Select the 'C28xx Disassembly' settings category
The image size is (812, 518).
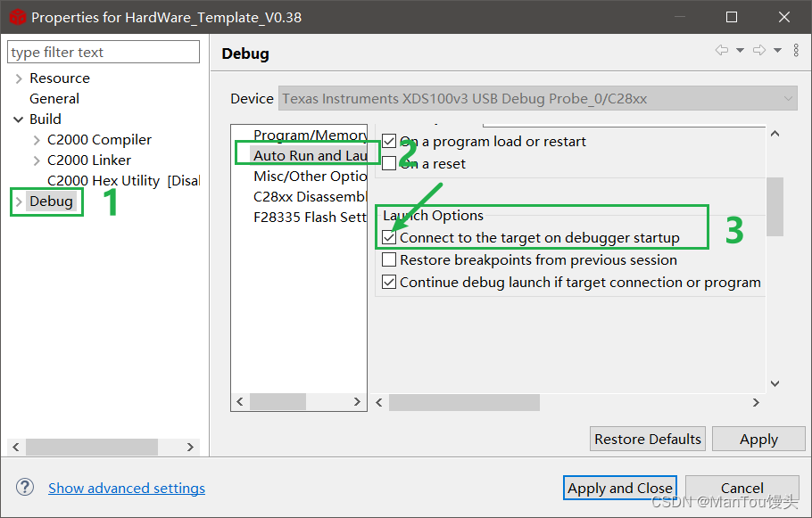point(307,196)
